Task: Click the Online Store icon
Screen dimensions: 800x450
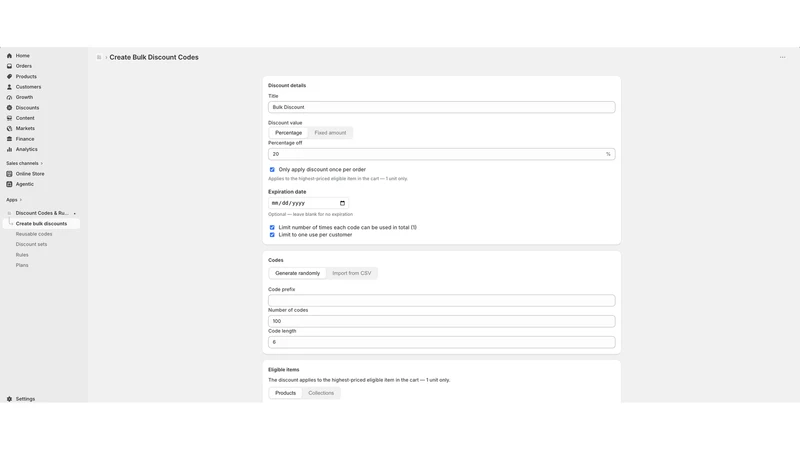Action: (9, 173)
